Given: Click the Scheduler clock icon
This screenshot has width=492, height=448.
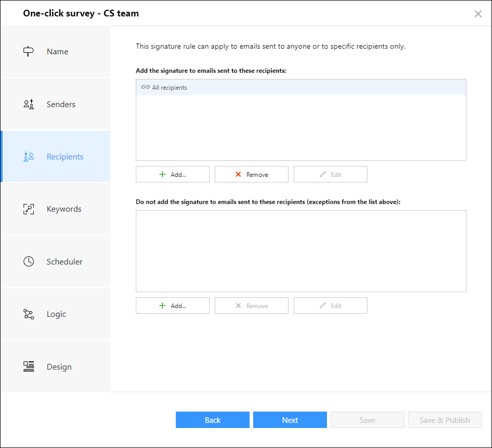Looking at the screenshot, I should point(29,261).
